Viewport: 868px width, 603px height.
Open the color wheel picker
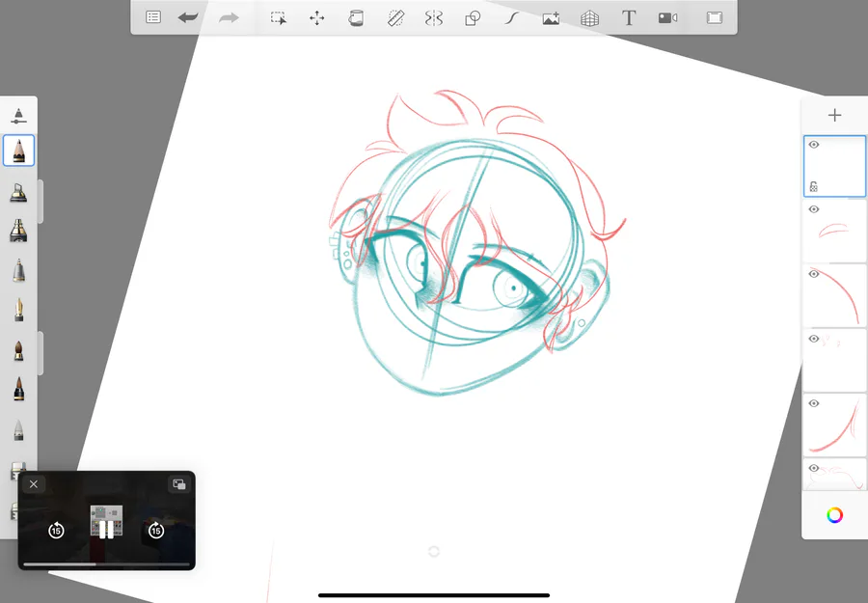point(835,515)
